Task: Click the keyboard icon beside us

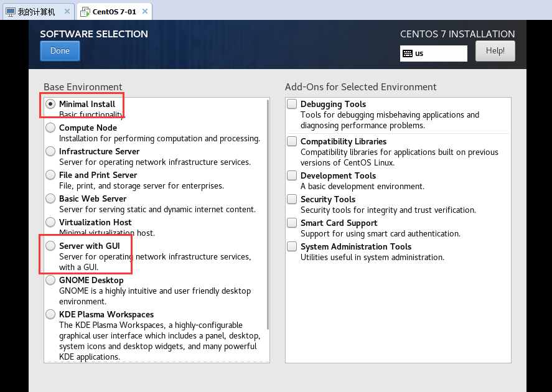Action: pyautogui.click(x=408, y=54)
